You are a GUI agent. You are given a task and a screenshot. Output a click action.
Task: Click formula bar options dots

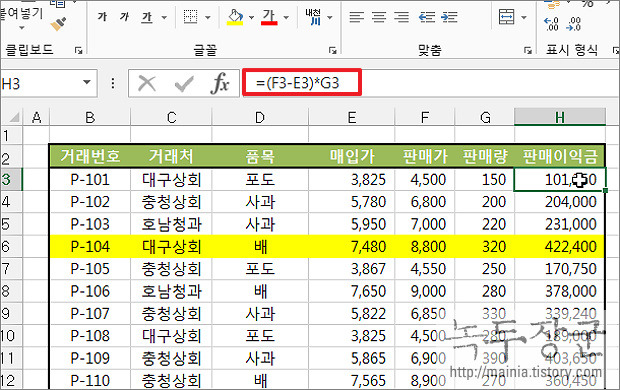[x=113, y=83]
